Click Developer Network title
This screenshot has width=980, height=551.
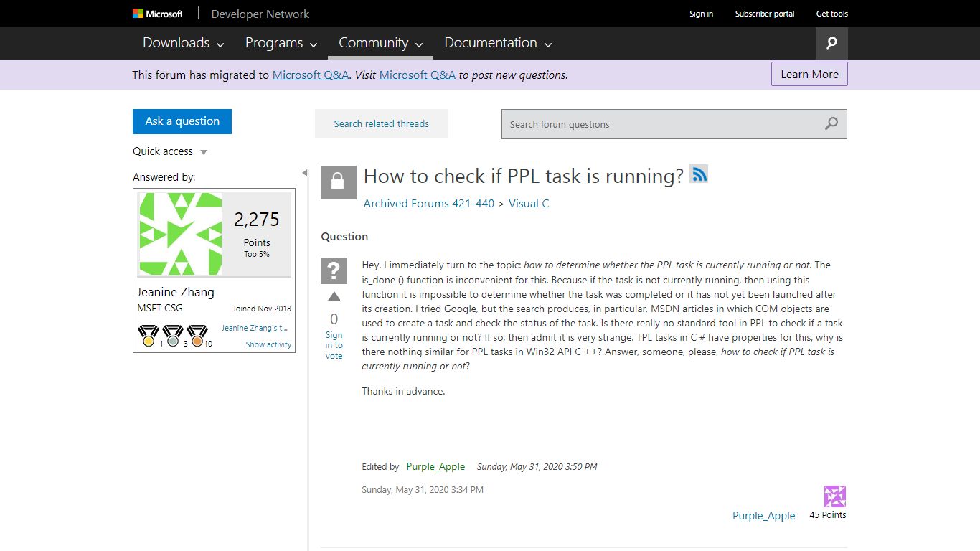[x=260, y=14]
